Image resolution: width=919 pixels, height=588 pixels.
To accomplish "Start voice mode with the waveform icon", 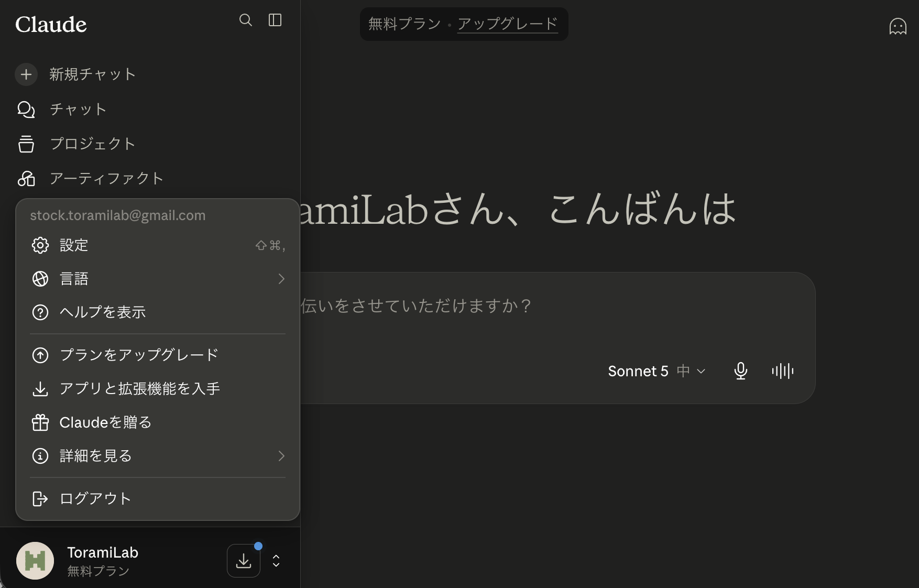I will (783, 371).
